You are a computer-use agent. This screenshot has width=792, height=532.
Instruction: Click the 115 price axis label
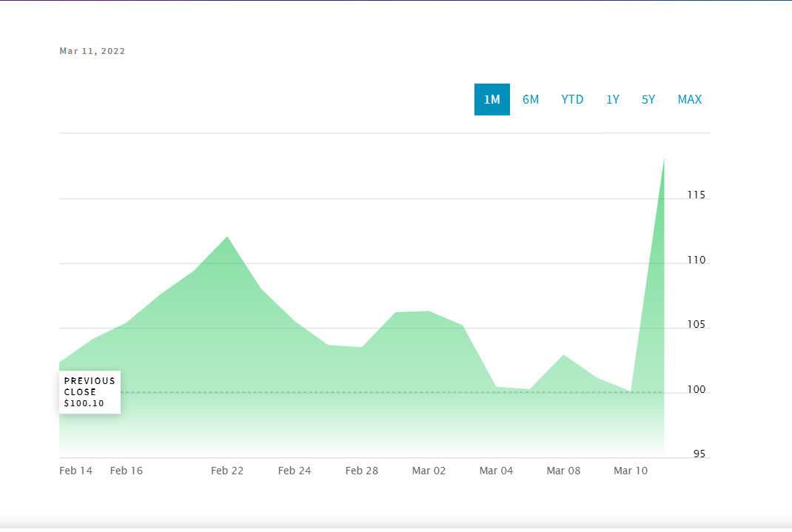[696, 195]
